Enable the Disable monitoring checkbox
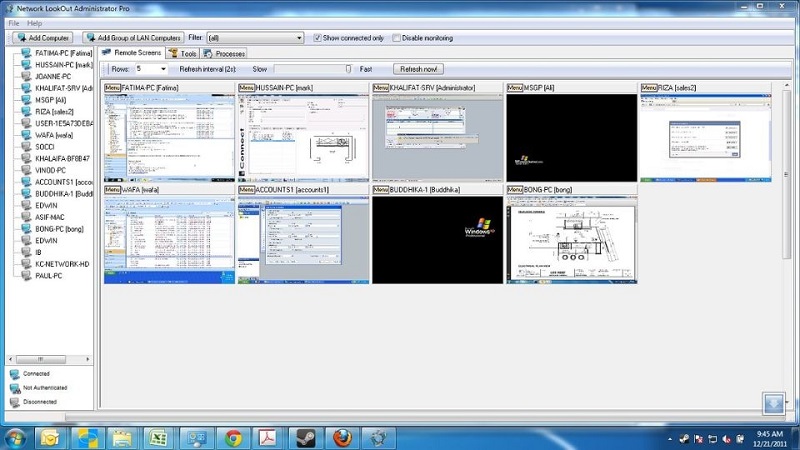This screenshot has width=800, height=450. click(x=396, y=38)
